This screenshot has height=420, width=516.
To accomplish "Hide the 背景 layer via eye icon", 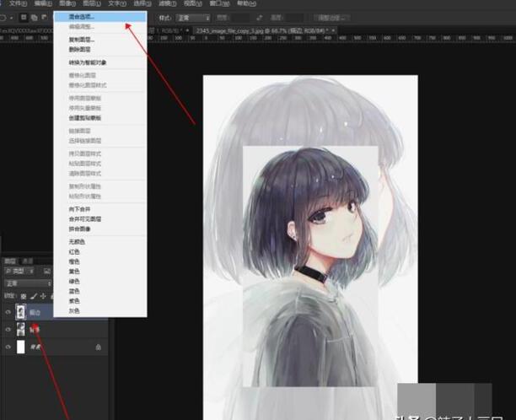I will coord(8,347).
